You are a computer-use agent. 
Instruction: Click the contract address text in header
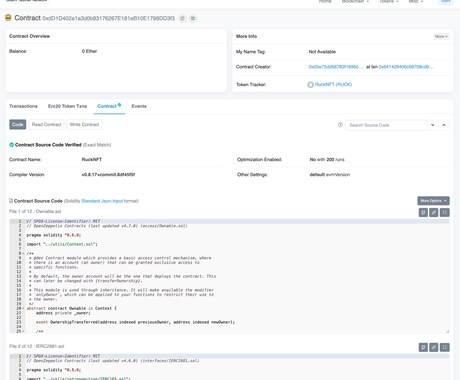coord(108,18)
